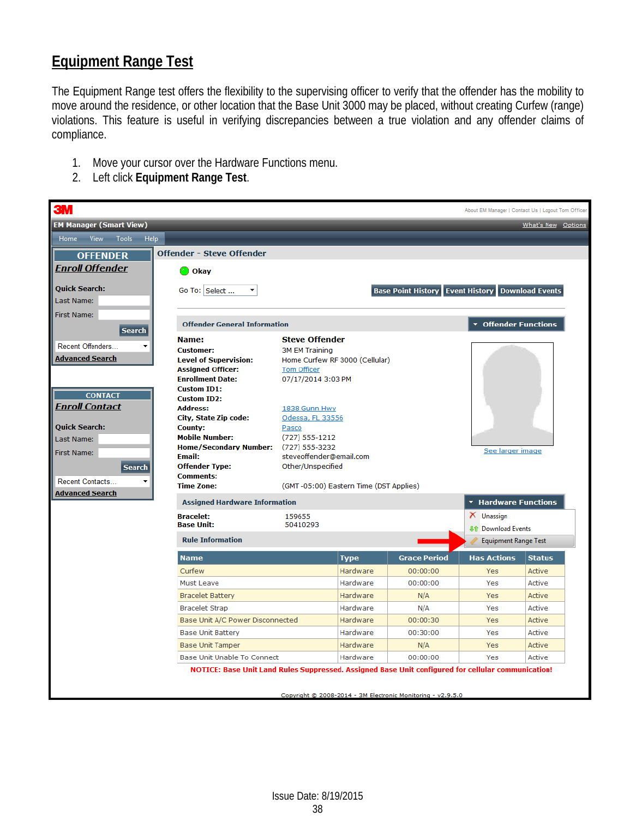Viewport: 636px width, 840px height.
Task: Select the Base Unit Battery rule row
Action: (x=371, y=633)
